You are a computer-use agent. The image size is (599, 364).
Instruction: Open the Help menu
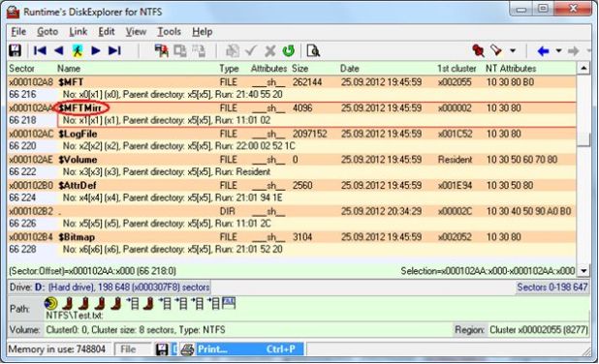(202, 32)
